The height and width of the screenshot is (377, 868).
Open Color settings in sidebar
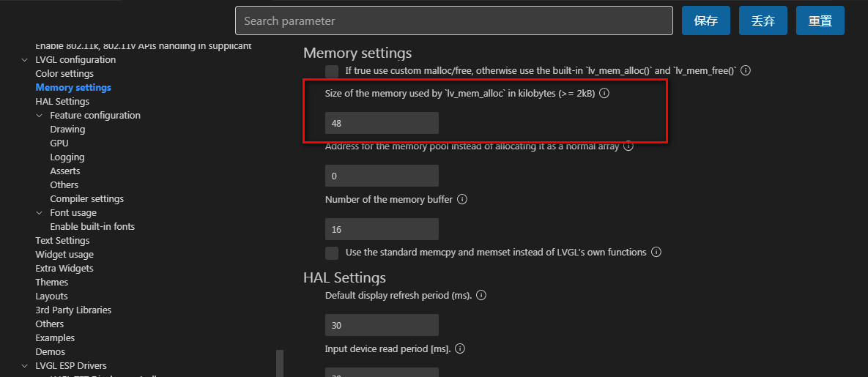(x=64, y=74)
